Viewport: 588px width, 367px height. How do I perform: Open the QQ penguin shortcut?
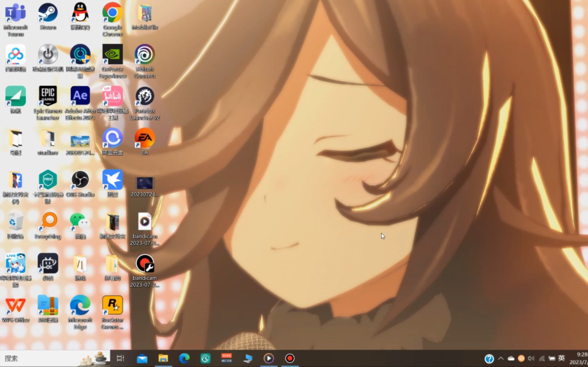tap(80, 17)
